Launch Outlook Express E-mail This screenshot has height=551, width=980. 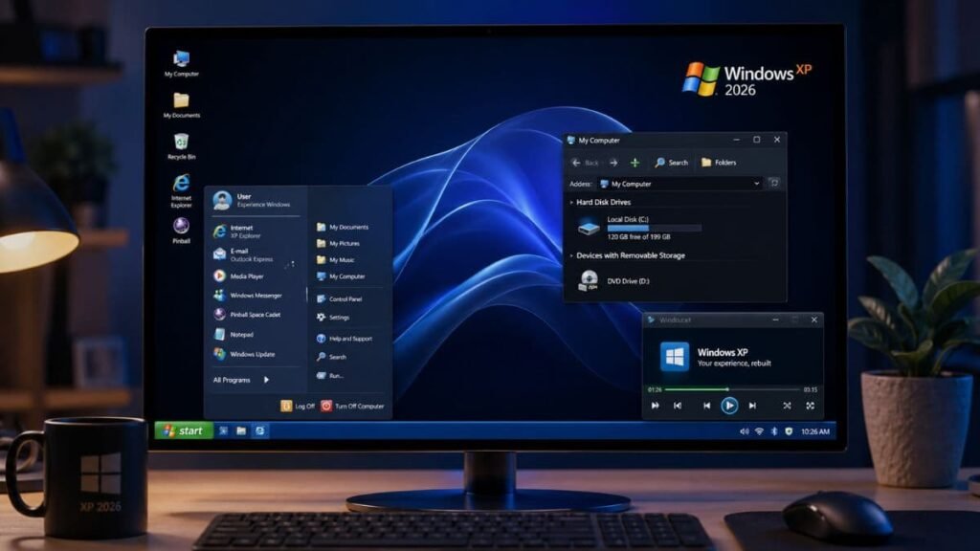[242, 253]
